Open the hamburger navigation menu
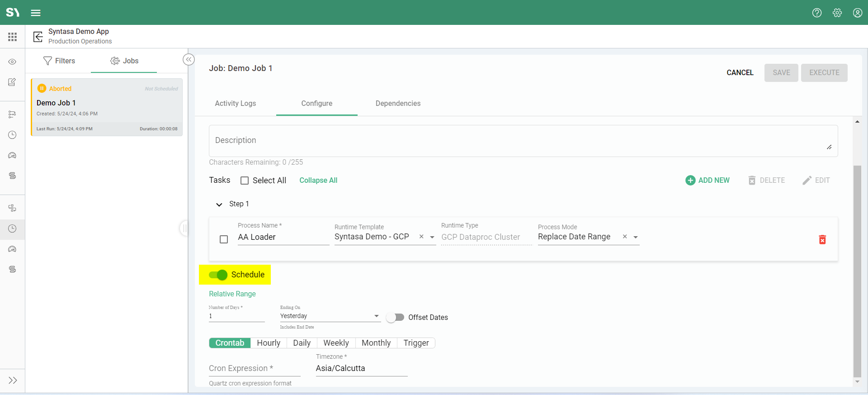Screen dimensions: 868x395 pos(36,13)
